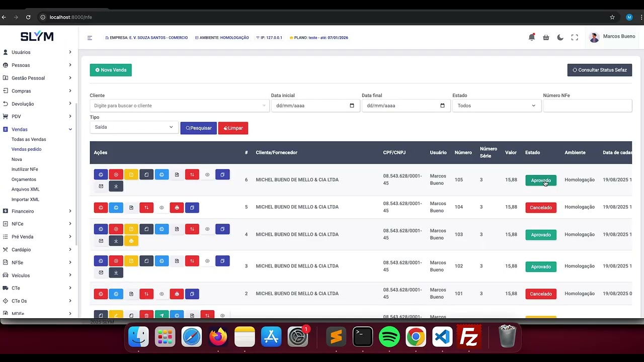
Task: Toggle fullscreen mode in the header
Action: [575, 37]
